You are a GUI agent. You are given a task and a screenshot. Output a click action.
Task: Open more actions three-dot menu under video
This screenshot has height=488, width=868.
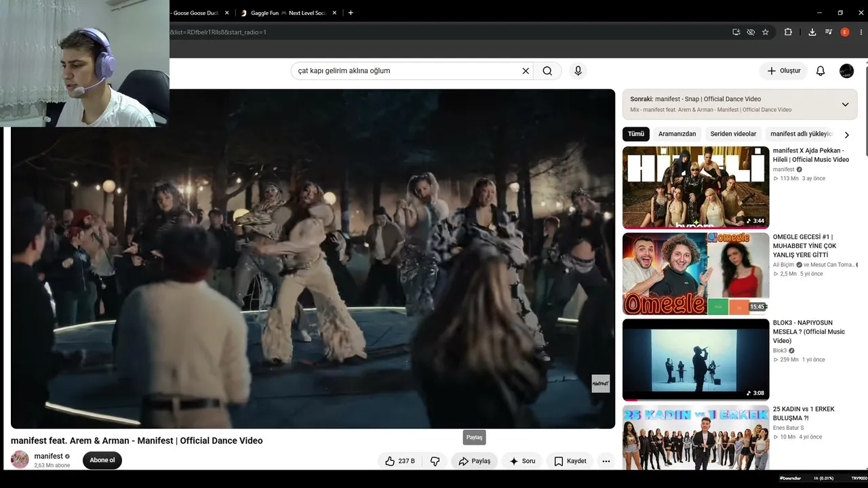pyautogui.click(x=606, y=461)
